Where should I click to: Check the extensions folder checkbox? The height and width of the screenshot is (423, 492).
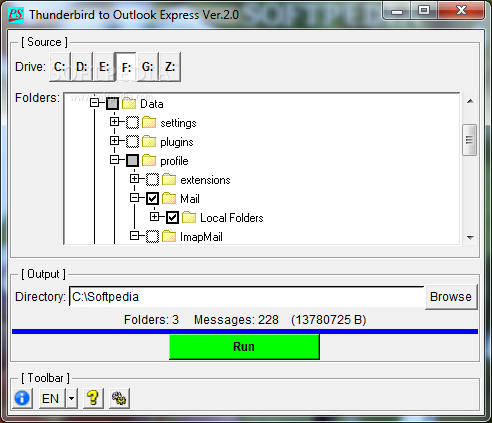tap(152, 180)
